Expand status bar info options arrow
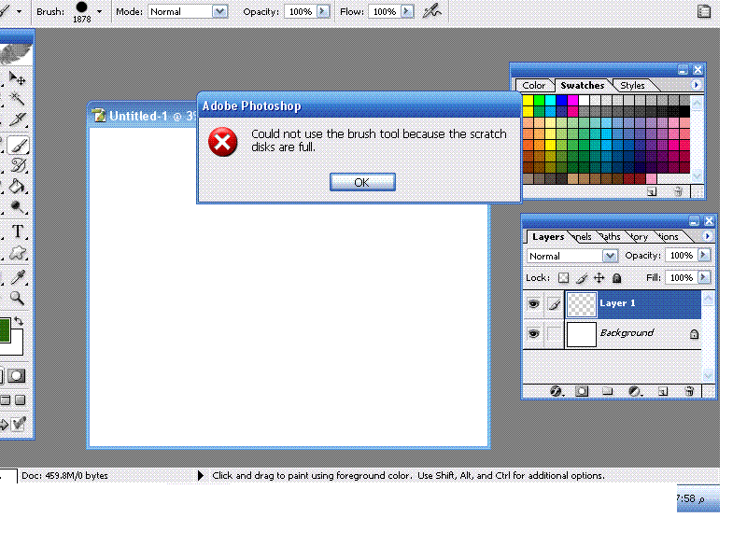This screenshot has width=747, height=560. [x=200, y=475]
